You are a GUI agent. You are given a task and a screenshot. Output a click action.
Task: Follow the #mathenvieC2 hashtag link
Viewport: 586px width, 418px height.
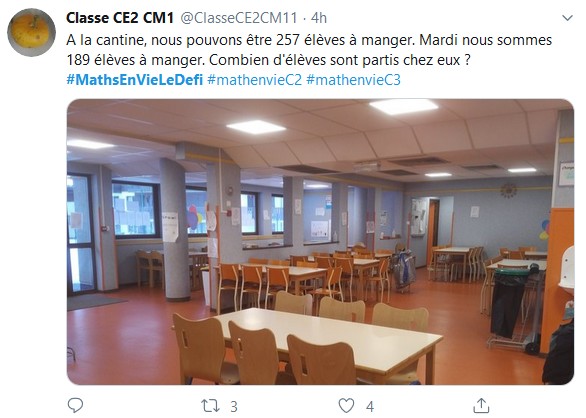pos(254,80)
